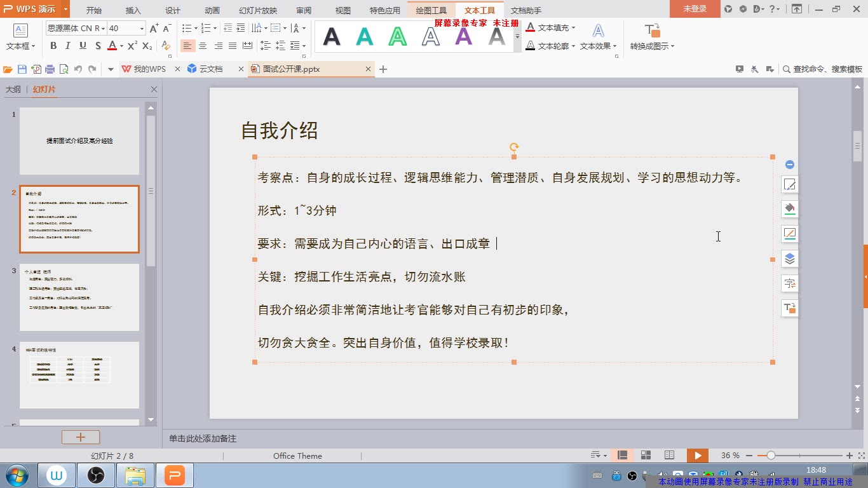Open font color dropdown arrow
The image size is (868, 488).
[121, 46]
